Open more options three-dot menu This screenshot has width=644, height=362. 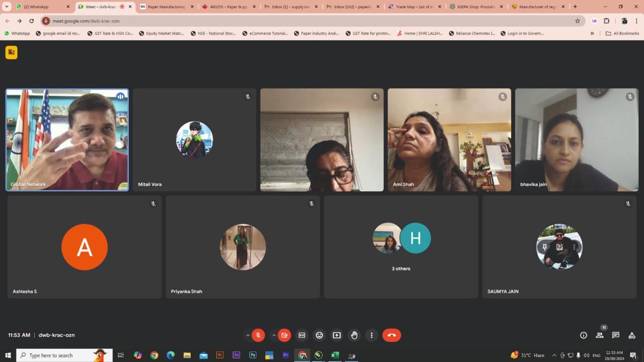(371, 335)
